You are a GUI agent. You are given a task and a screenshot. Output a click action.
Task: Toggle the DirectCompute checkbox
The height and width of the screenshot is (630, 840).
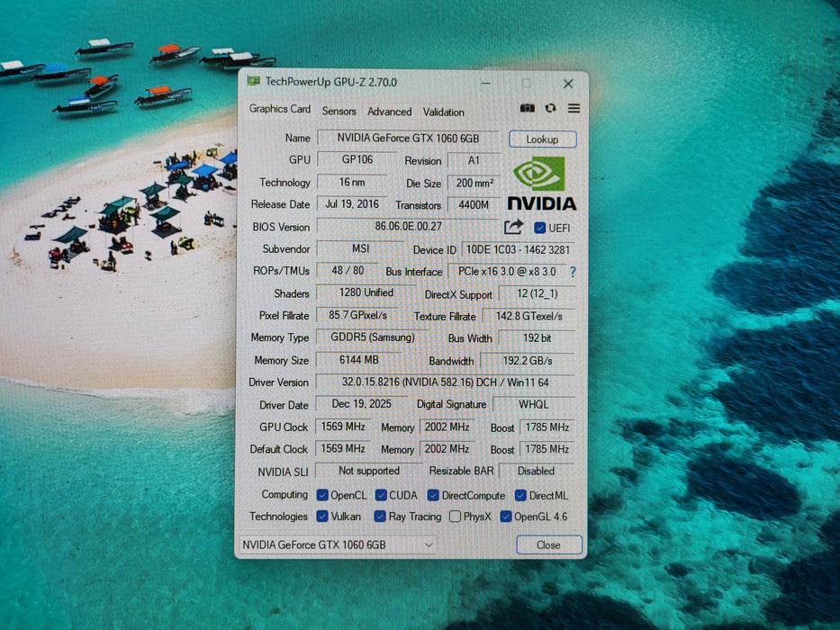click(433, 495)
